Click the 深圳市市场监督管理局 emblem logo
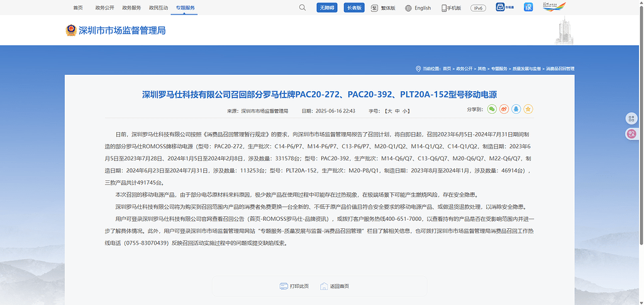Viewport: 644px width, 305px height. point(71,30)
